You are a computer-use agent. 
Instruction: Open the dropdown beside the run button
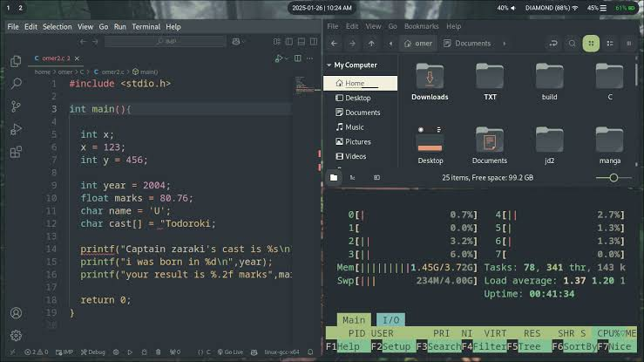[287, 58]
